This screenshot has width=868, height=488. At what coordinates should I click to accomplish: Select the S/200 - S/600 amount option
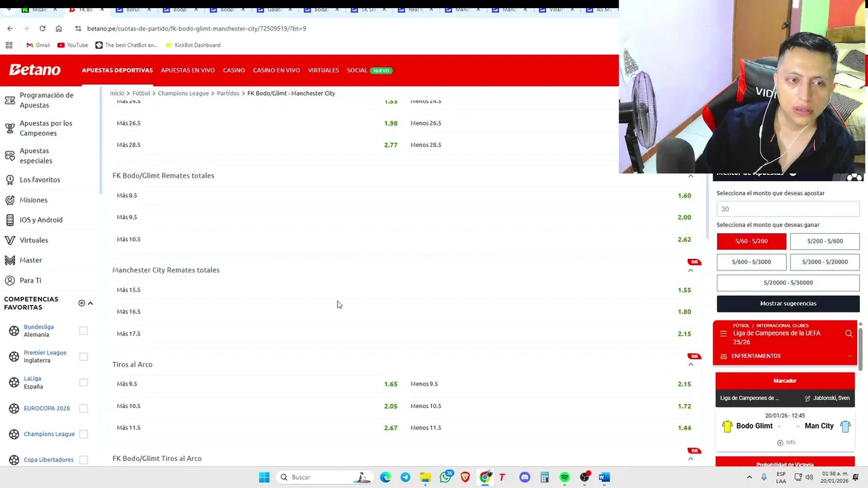825,241
